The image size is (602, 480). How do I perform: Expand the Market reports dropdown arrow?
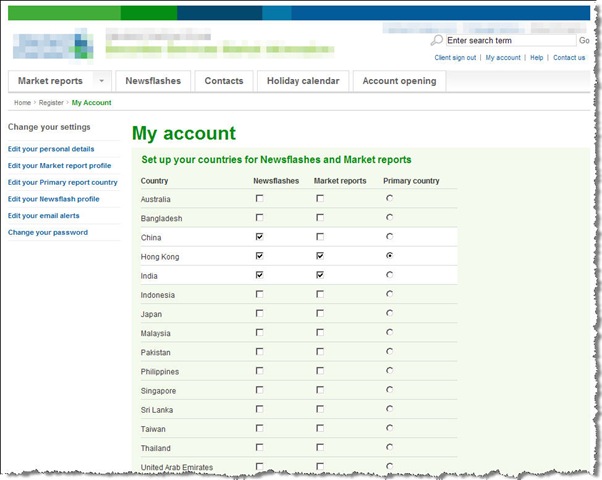102,81
